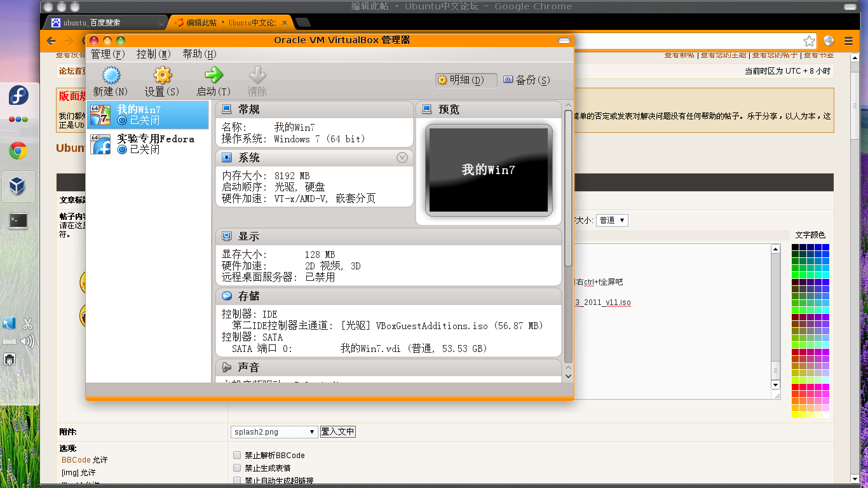Click the 预览 preview section icon
The image size is (868, 488).
click(426, 109)
